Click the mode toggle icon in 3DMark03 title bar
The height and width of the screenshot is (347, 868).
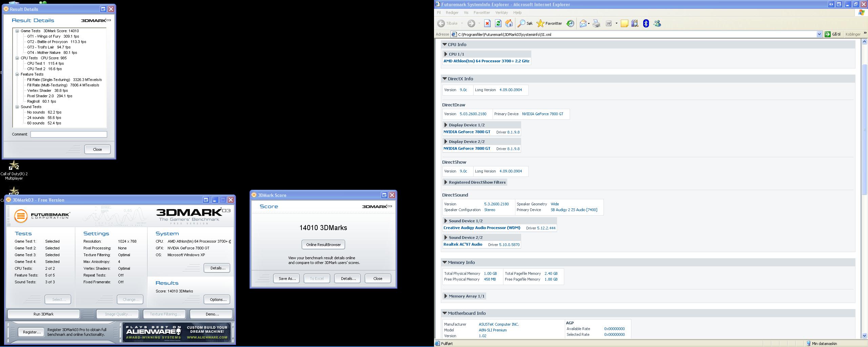[206, 200]
